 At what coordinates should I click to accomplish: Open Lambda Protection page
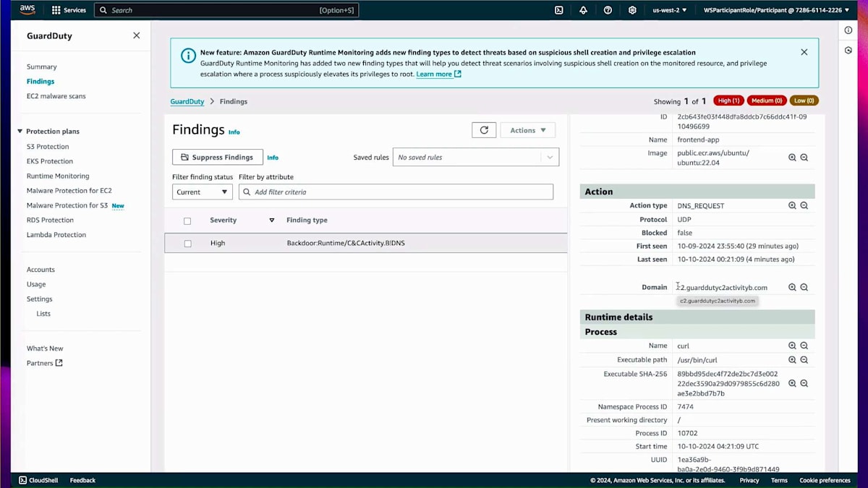point(56,235)
